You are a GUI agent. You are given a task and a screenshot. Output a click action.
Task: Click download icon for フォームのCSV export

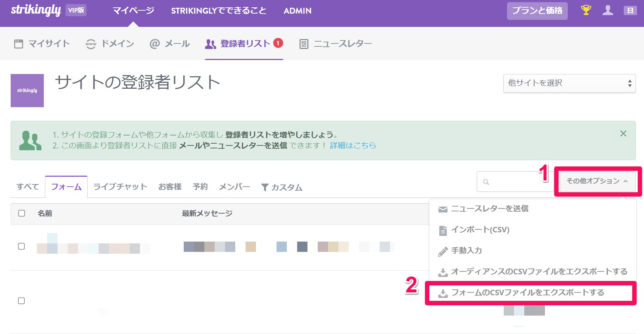[443, 293]
